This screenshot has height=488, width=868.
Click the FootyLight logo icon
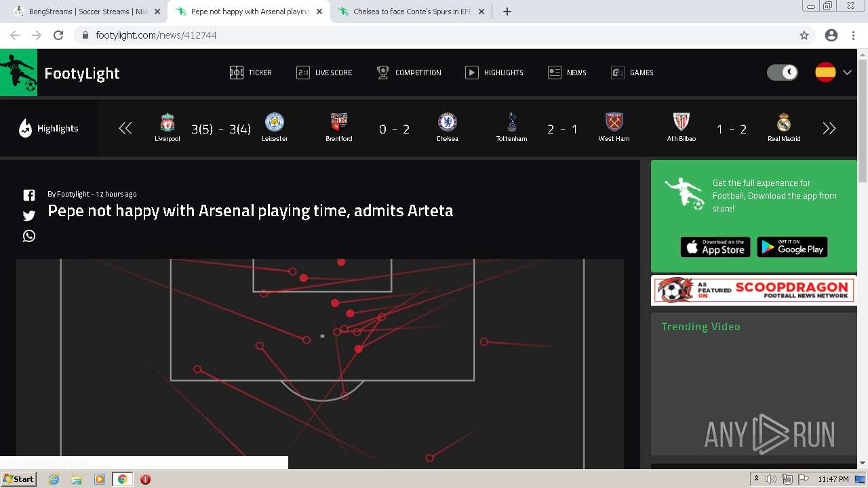pyautogui.click(x=18, y=73)
